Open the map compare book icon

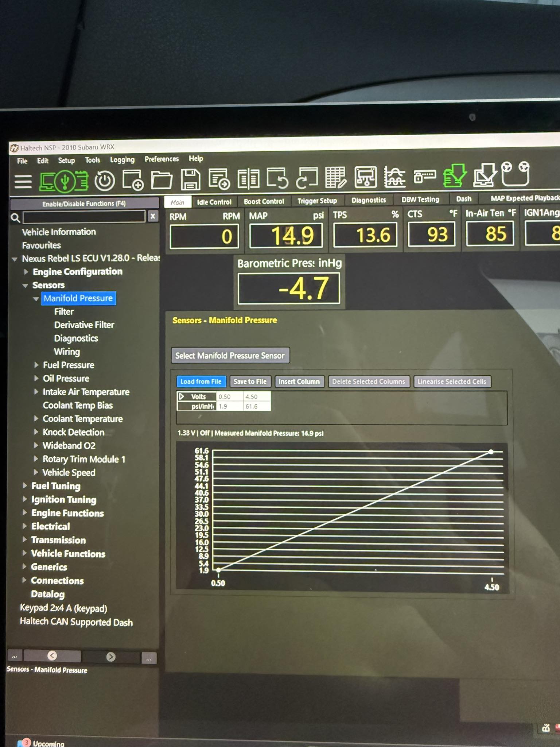point(248,179)
